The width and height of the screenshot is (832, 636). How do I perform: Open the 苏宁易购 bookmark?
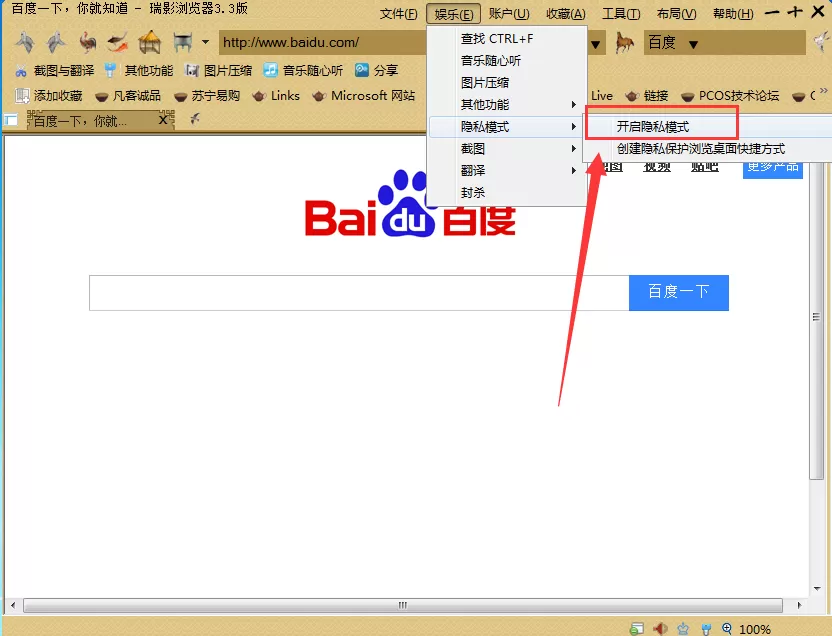pos(206,95)
